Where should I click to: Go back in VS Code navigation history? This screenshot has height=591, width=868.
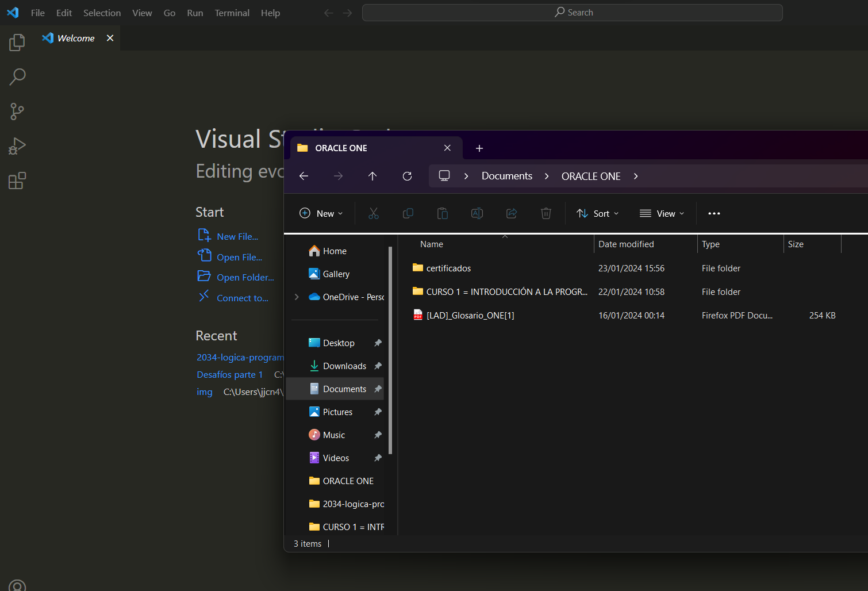328,13
